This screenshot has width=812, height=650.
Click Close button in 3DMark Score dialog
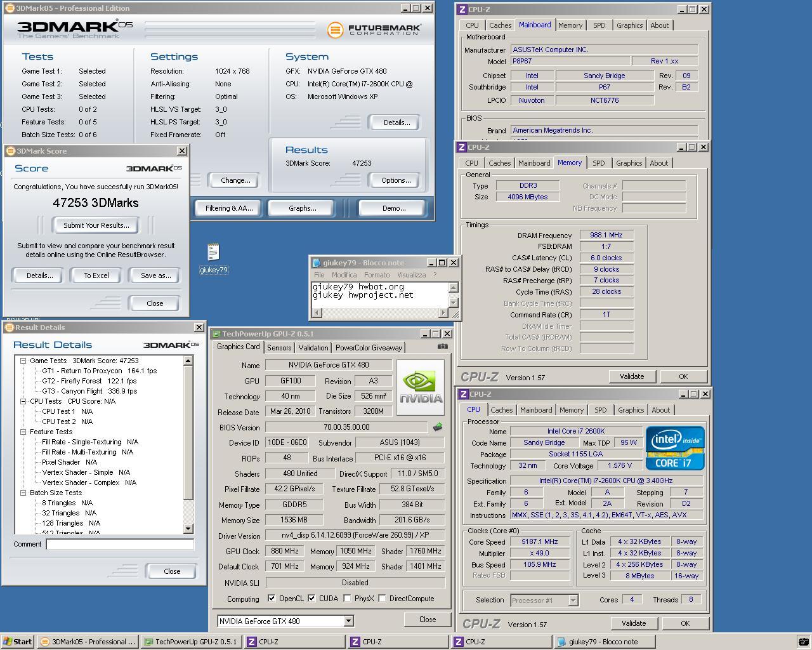click(x=155, y=303)
